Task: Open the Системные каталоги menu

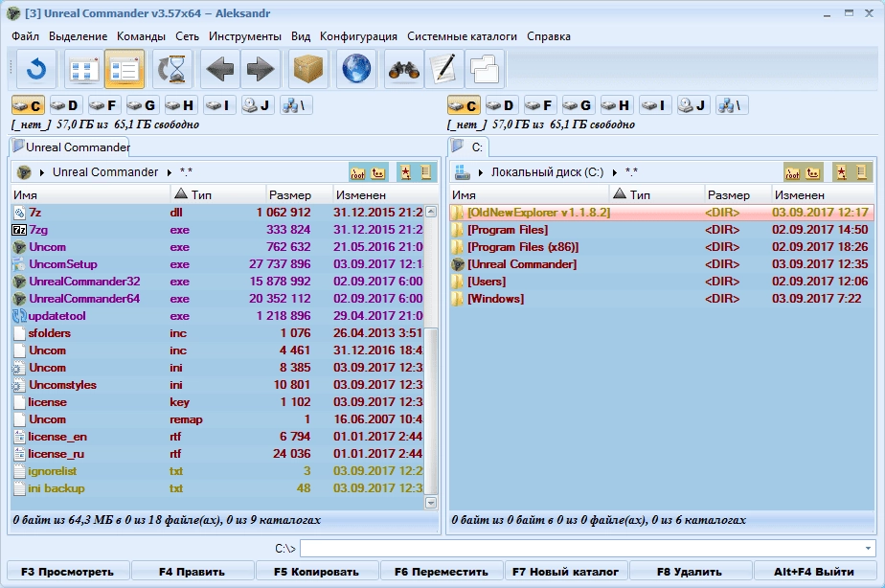Action: pos(463,36)
